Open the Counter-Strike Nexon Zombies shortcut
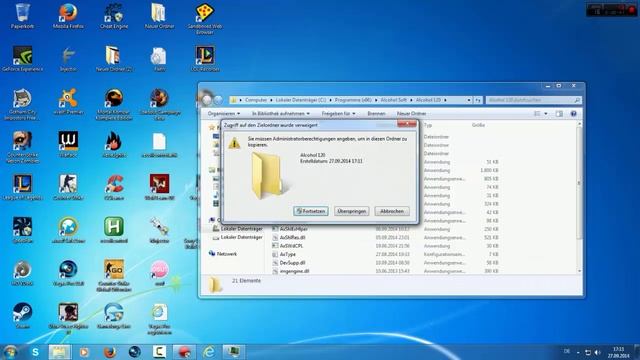This screenshot has width=640, height=360. 22,147
